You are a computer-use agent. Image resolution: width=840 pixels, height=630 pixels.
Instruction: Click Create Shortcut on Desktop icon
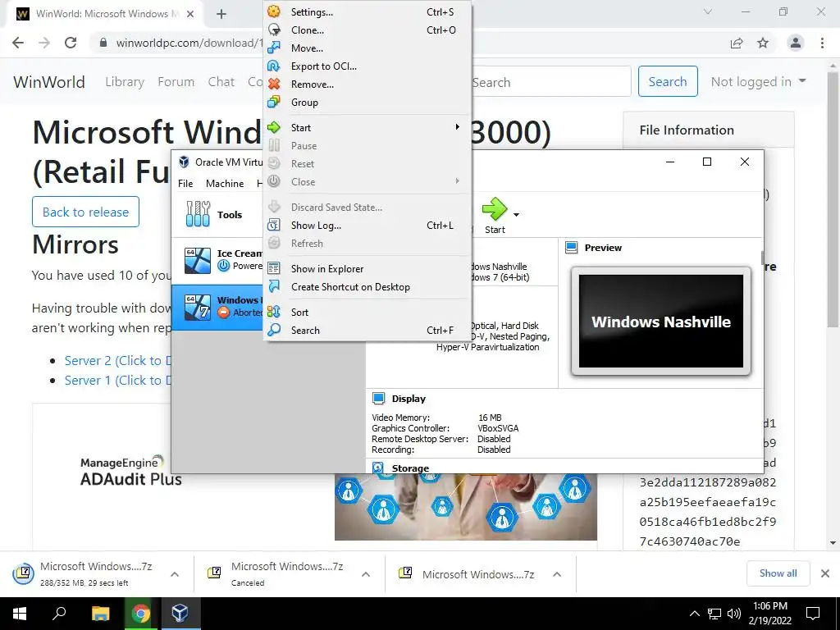coord(274,286)
